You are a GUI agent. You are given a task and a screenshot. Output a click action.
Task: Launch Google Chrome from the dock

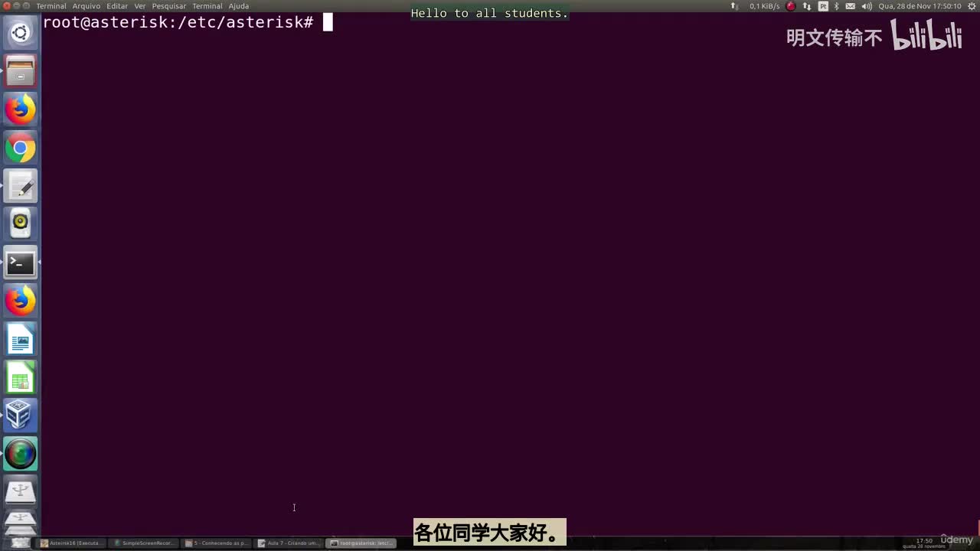coord(21,148)
